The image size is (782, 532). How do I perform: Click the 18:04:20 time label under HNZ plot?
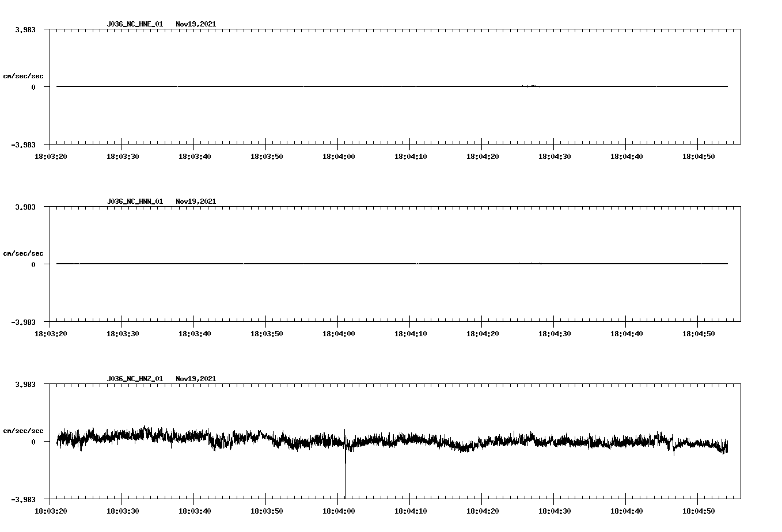483,511
